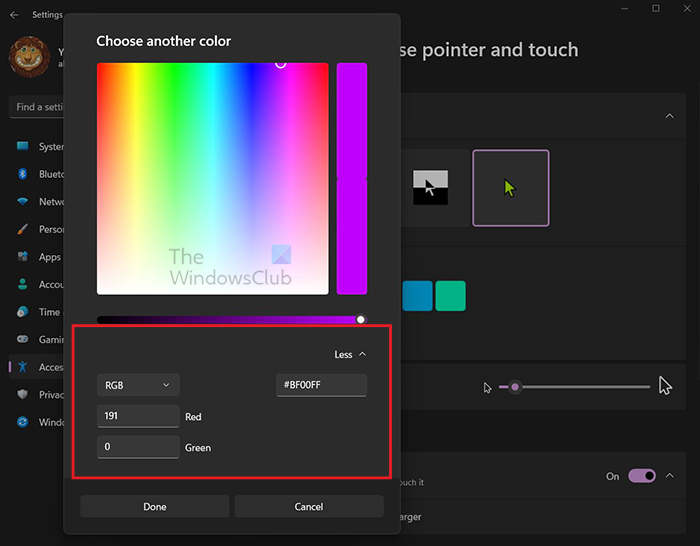Open Network settings via Wi-Fi icon

pos(23,201)
